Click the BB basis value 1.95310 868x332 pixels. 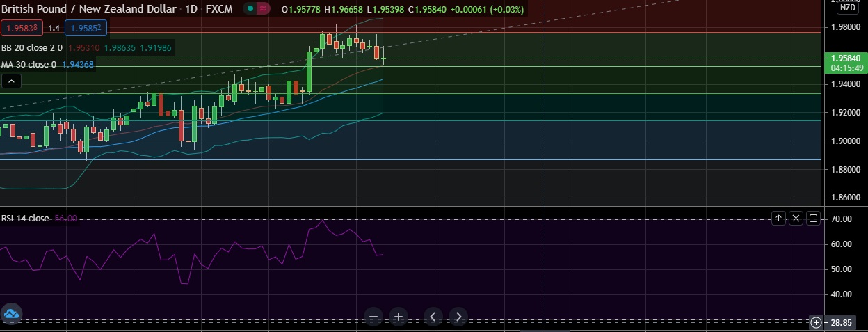coord(84,48)
